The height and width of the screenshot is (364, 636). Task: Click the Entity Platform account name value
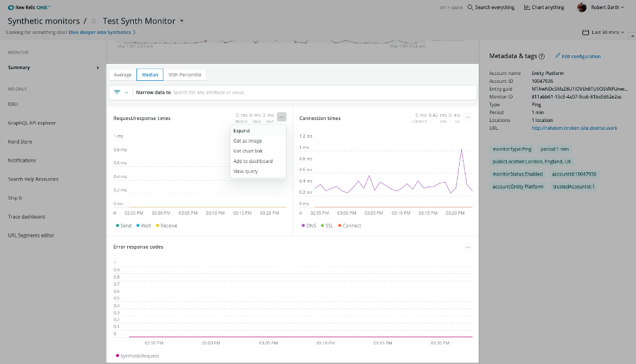click(x=548, y=73)
